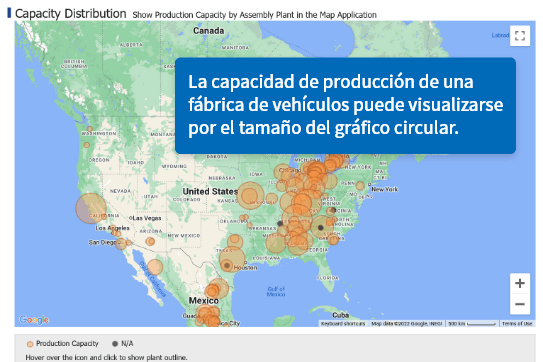Click the map scale indicator
Screen dimensions: 543x362
472,324
